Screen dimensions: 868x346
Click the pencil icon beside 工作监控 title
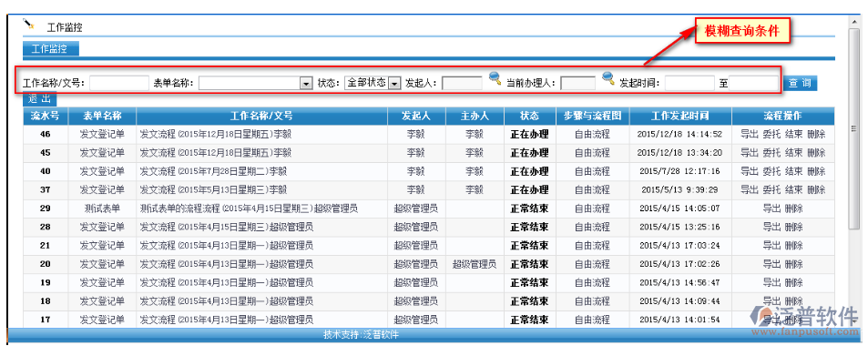(x=29, y=24)
